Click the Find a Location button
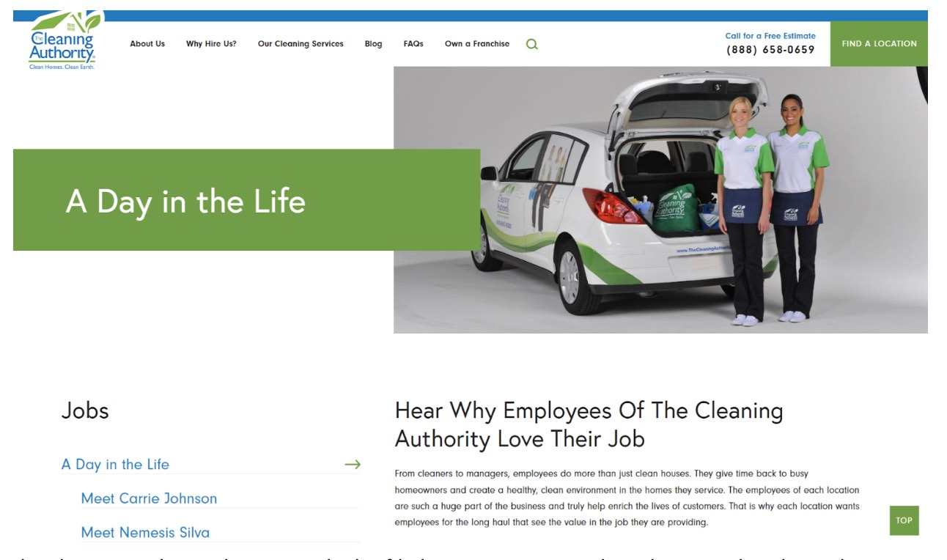This screenshot has height=560, width=947. [879, 44]
